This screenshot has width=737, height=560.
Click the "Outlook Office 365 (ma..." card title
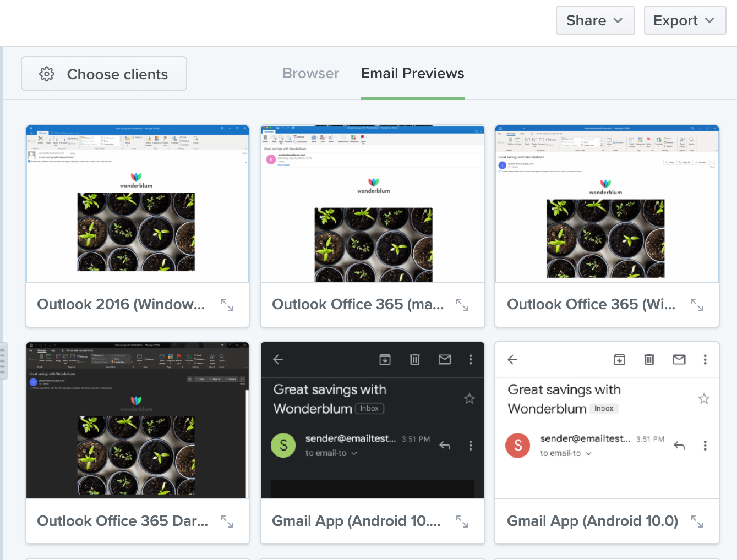(x=358, y=304)
